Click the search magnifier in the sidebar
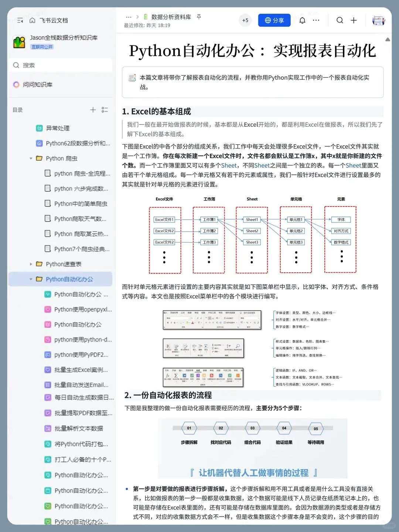 click(16, 65)
